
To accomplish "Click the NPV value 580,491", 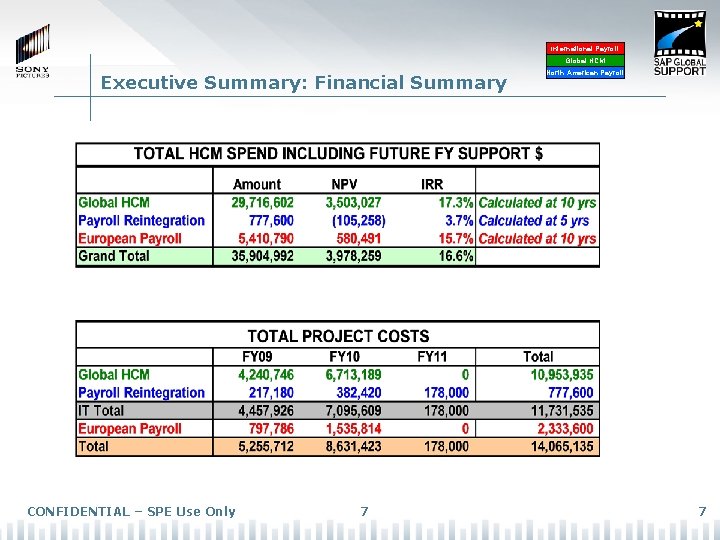I will [359, 239].
